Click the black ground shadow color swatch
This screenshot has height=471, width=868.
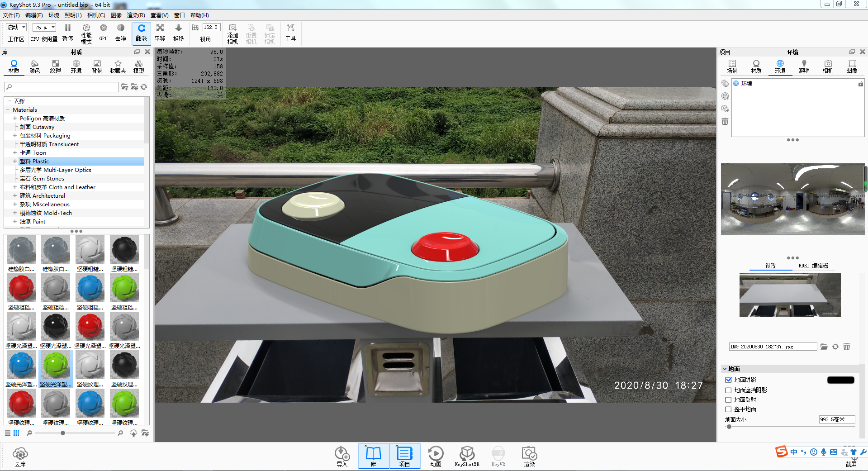[x=840, y=380]
